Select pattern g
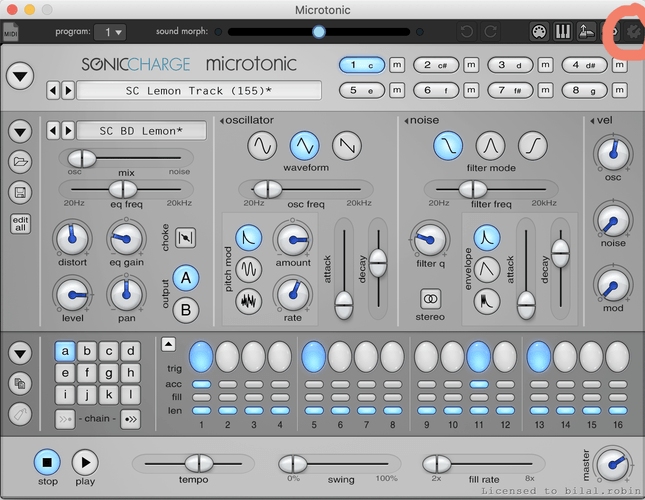Viewport: 645px width, 500px height. click(109, 373)
